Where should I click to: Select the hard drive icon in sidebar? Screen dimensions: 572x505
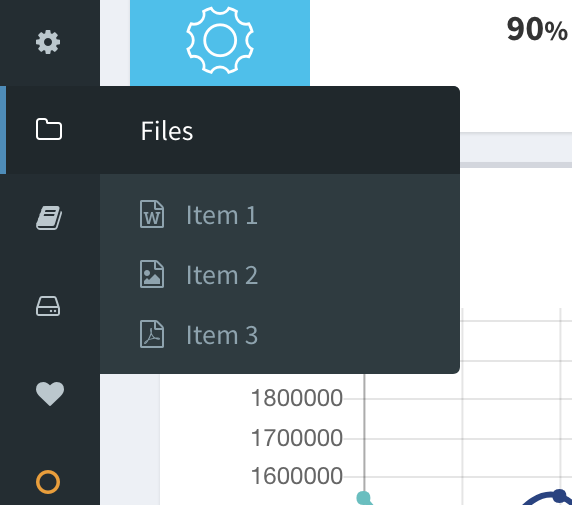48,306
